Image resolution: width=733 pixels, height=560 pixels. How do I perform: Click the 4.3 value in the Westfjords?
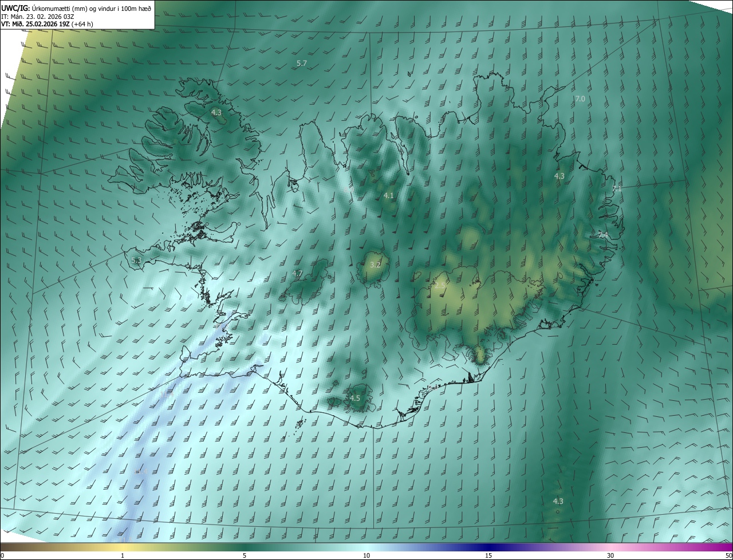[x=216, y=113]
